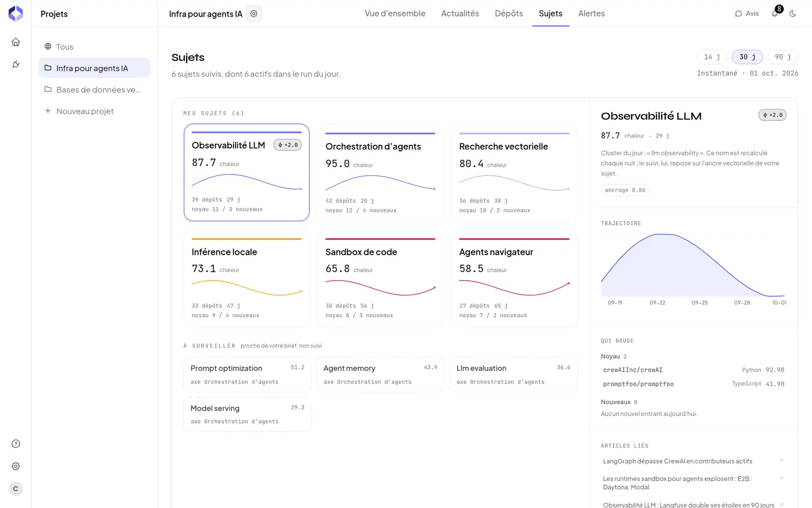Viewport: 812px width, 508px height.
Task: Open Agent memory watch item
Action: point(380,374)
